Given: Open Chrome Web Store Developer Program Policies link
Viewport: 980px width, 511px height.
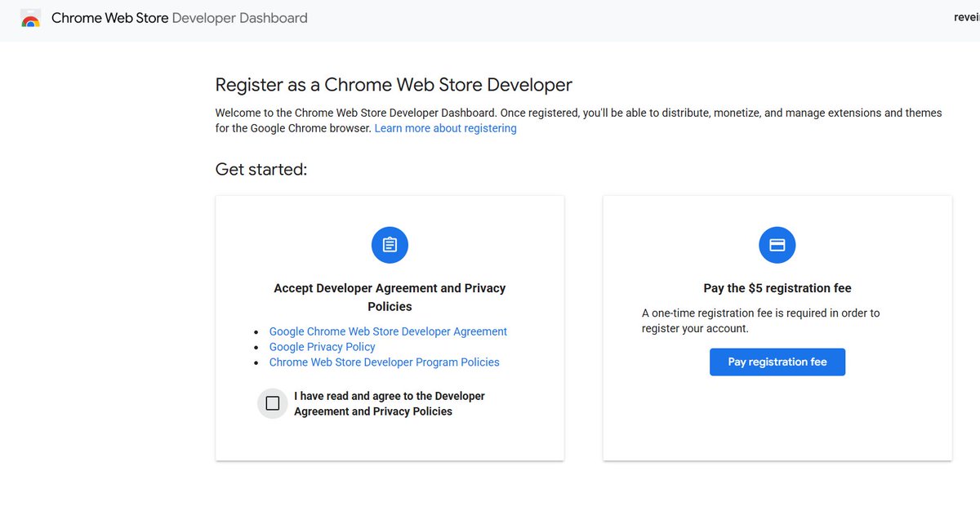Looking at the screenshot, I should click(384, 362).
